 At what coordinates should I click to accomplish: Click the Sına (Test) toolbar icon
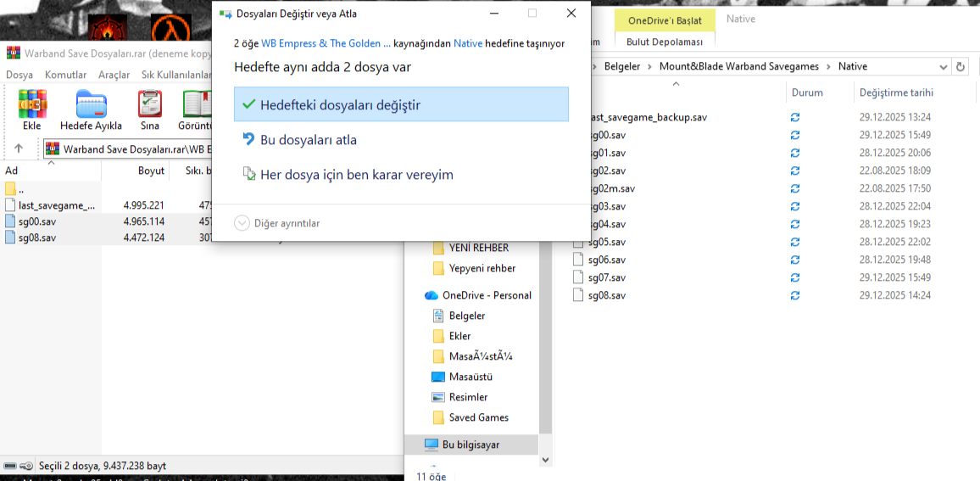click(150, 110)
